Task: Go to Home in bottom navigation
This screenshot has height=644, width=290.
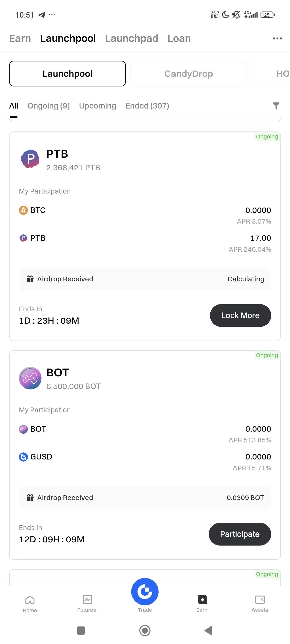Action: (x=30, y=604)
